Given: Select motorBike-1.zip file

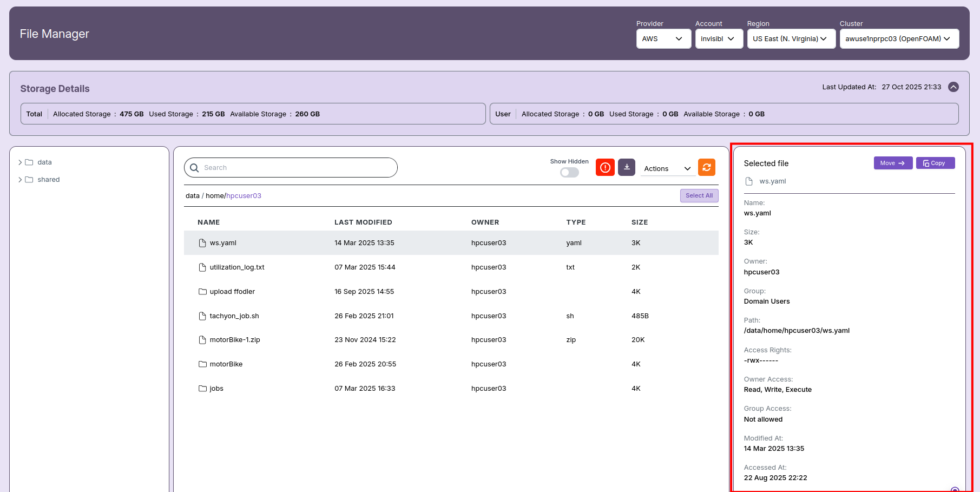Looking at the screenshot, I should [x=235, y=340].
